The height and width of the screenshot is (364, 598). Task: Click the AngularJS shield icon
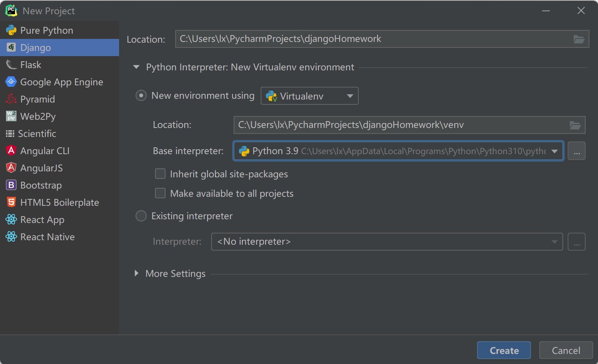[x=11, y=168]
